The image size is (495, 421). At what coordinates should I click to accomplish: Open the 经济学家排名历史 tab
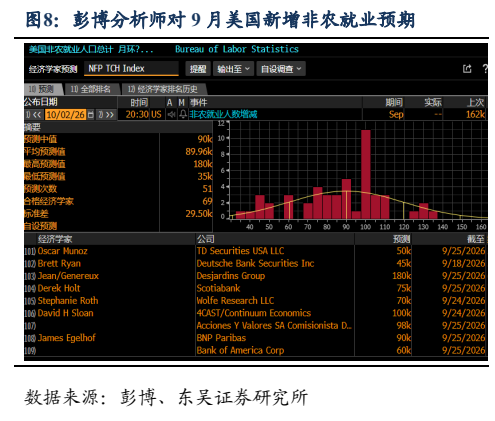pos(164,89)
